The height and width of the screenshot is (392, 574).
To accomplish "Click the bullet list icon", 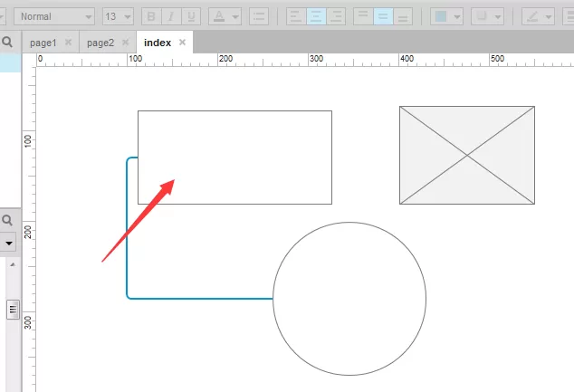I will coord(259,16).
